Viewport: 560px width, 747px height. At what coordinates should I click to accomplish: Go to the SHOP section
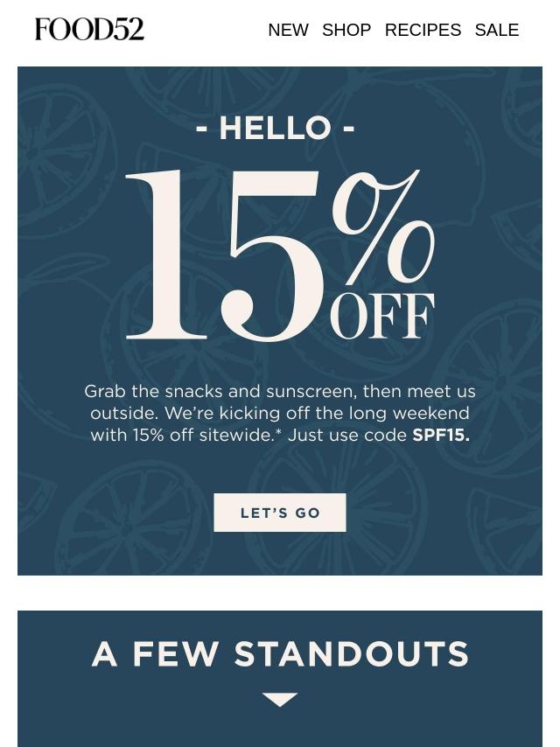[x=346, y=30]
